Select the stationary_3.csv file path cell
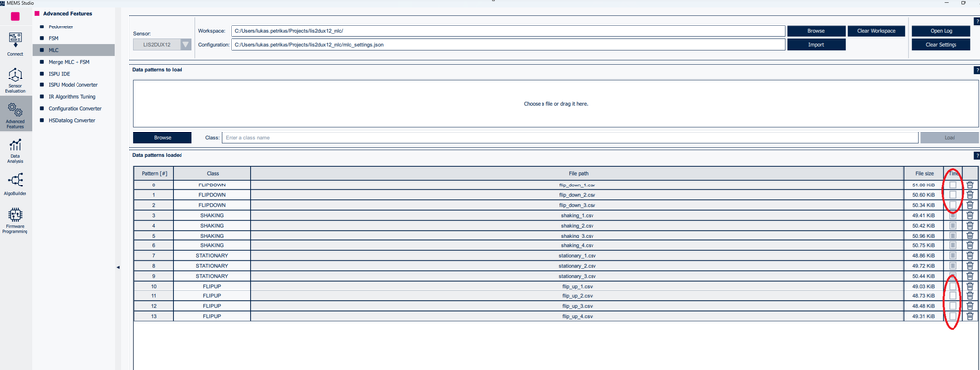The height and width of the screenshot is (370, 980). [x=578, y=276]
